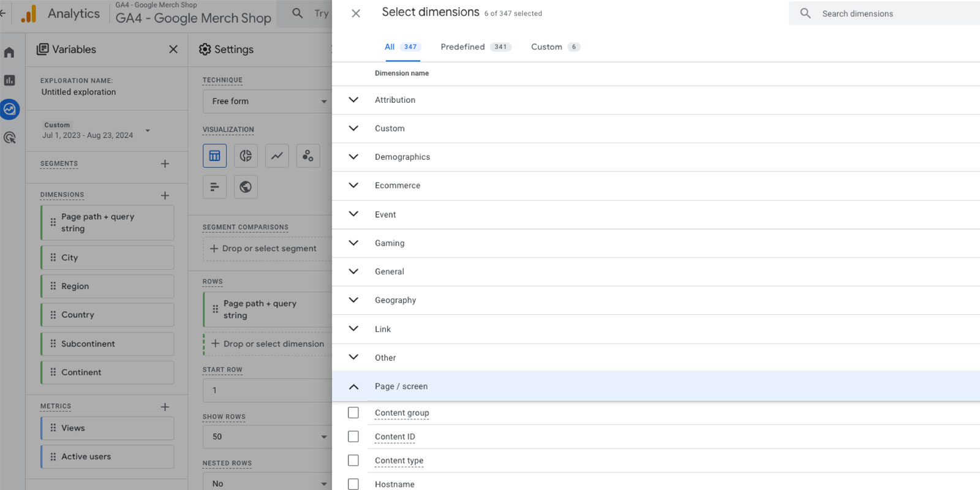Click the Content group dimension link
This screenshot has height=490, width=980.
402,413
